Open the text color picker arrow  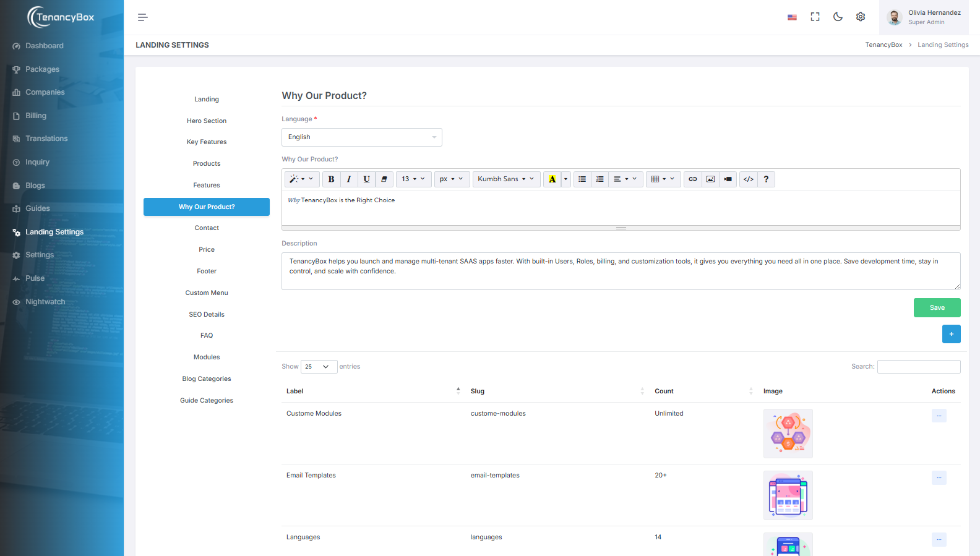tap(565, 179)
